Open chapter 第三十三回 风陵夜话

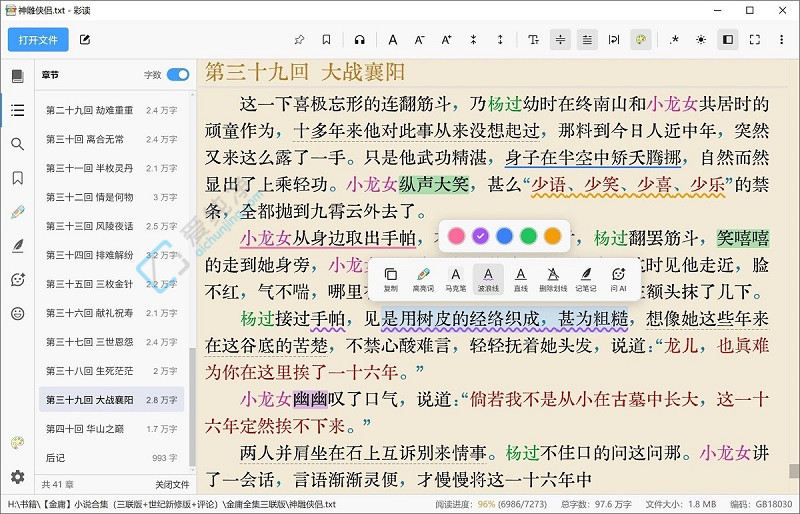pos(111,226)
